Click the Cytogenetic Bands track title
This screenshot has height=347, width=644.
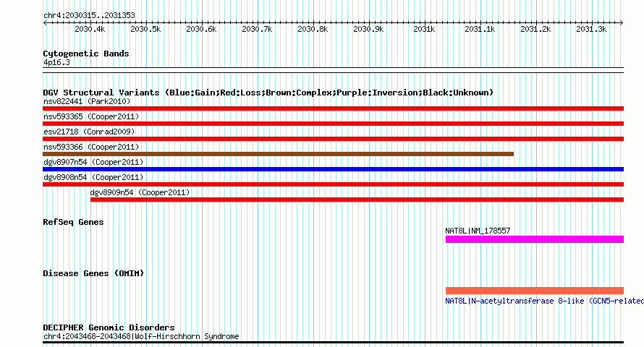pyautogui.click(x=86, y=53)
